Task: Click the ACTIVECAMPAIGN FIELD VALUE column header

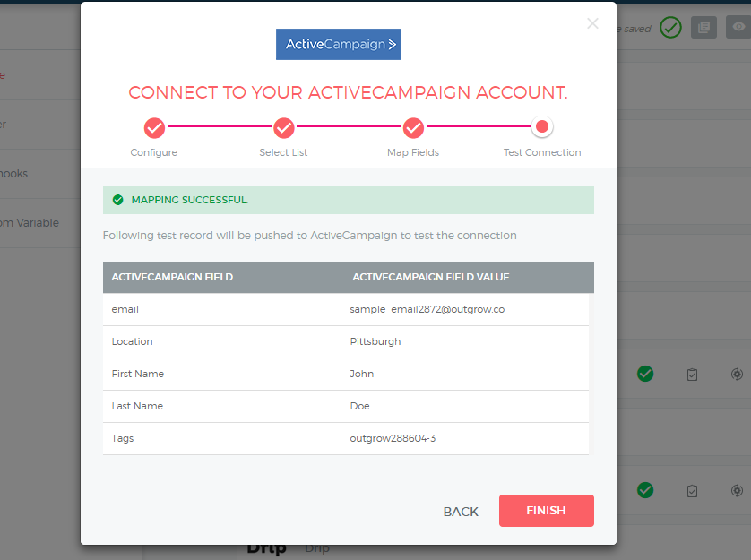Action: pos(431,277)
